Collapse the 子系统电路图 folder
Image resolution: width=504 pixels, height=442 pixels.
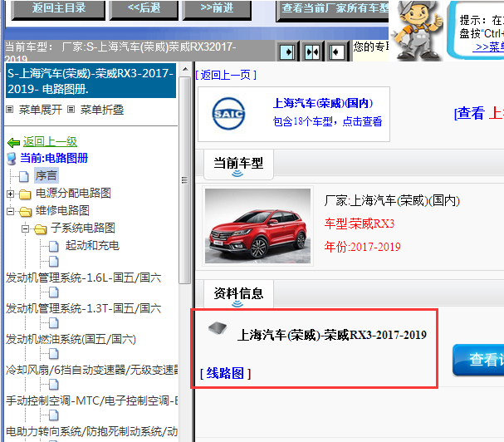point(25,228)
